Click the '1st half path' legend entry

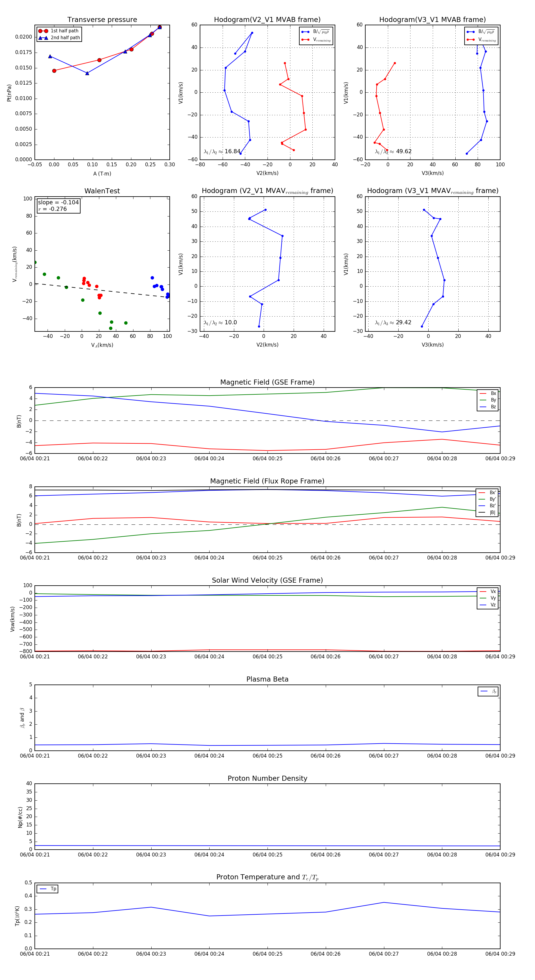(59, 31)
